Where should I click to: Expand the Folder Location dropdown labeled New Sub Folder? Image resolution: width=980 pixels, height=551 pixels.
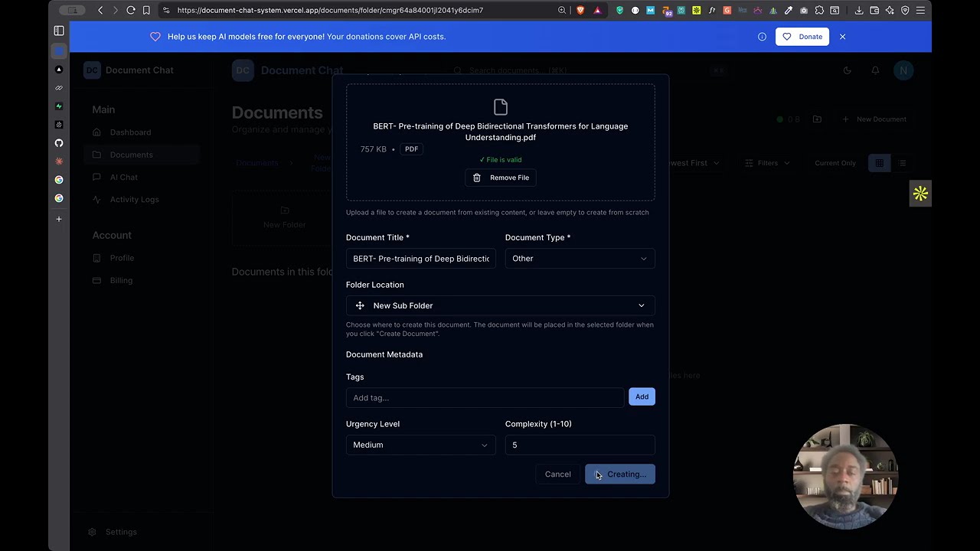[x=500, y=305]
